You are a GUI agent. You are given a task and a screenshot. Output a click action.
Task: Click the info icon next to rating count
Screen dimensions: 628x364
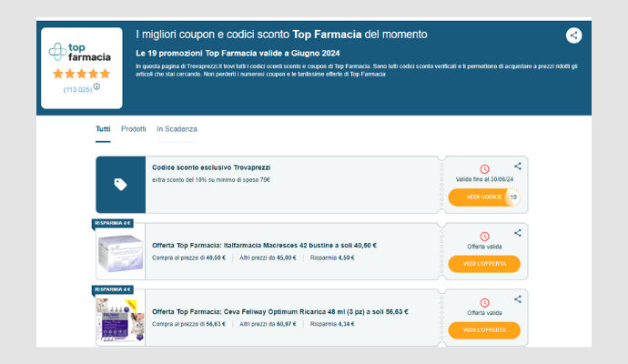point(96,86)
